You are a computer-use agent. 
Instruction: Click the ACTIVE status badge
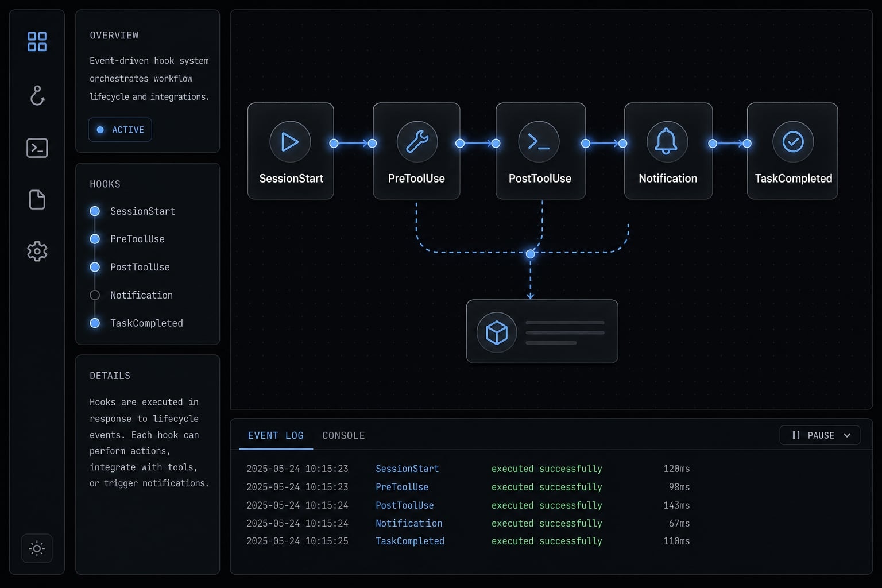(120, 130)
